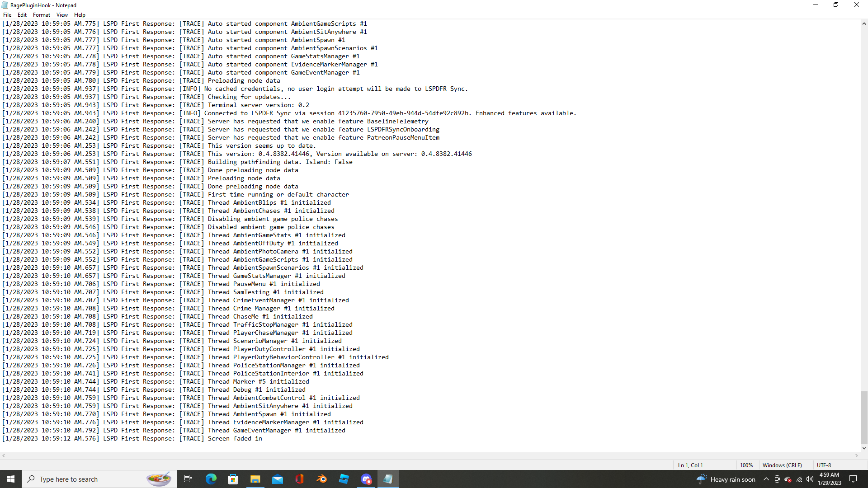Show hidden system tray icons chevron
868x488 pixels.
(x=766, y=479)
